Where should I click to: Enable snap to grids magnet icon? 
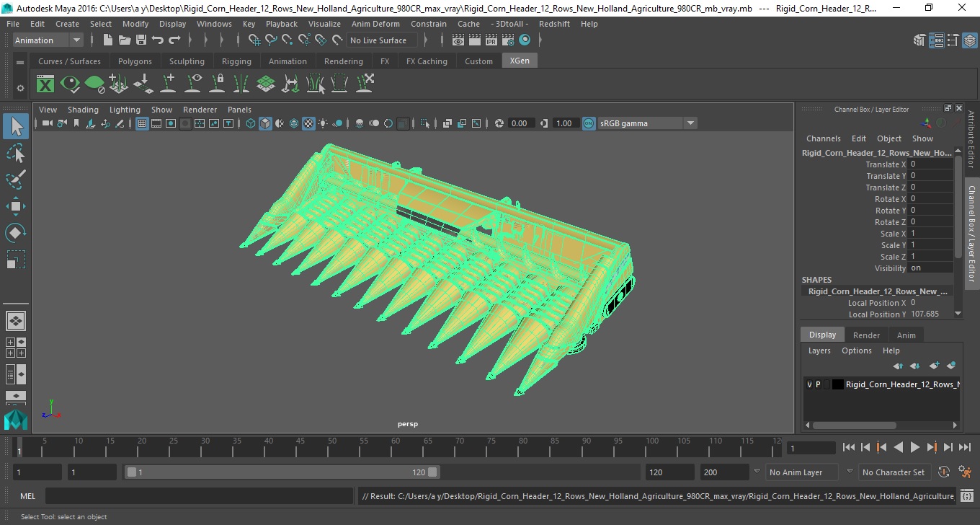point(254,40)
